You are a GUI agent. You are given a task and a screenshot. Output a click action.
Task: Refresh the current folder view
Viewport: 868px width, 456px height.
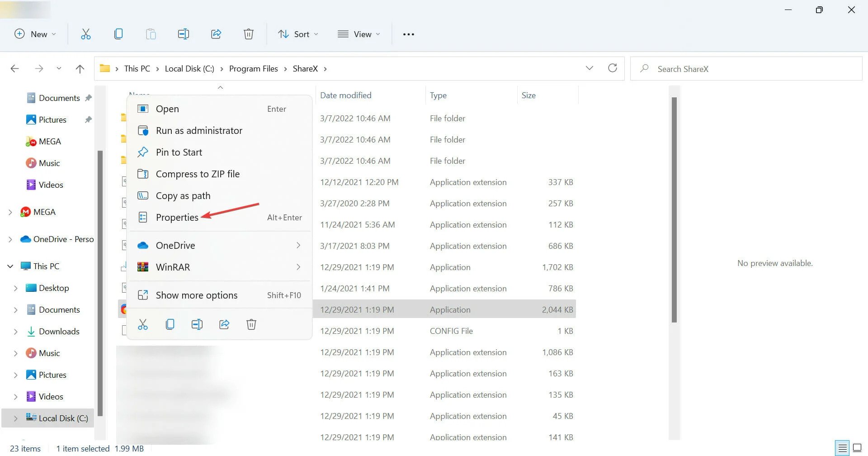click(x=612, y=68)
